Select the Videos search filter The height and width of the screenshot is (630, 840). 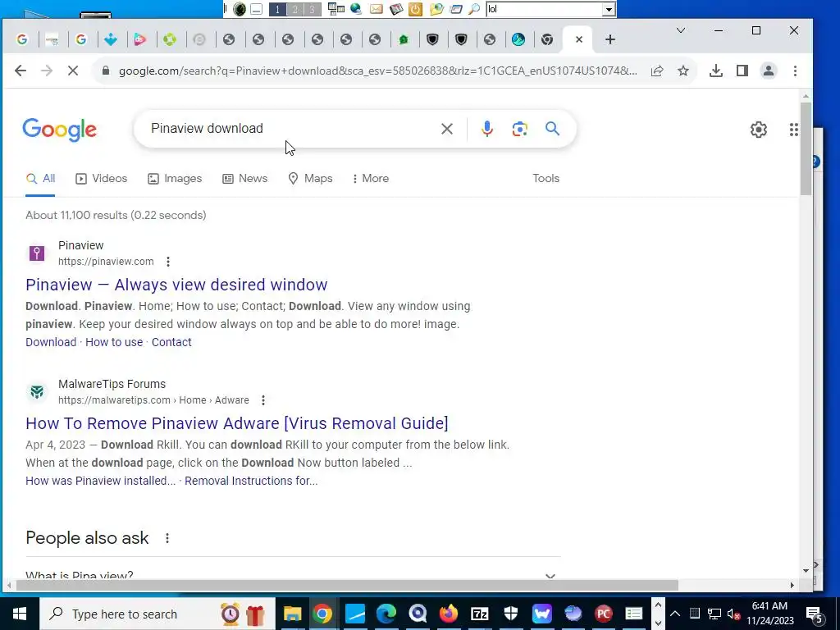point(101,178)
